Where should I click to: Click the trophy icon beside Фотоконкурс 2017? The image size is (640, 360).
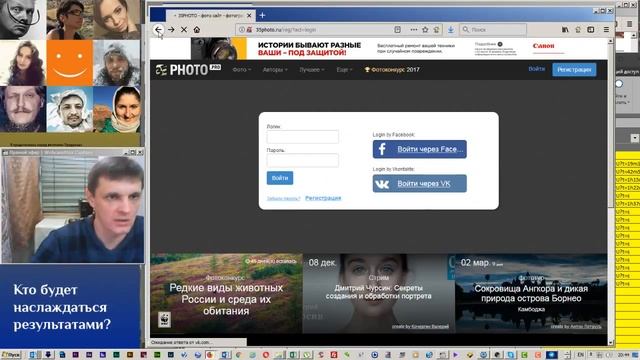tap(367, 70)
